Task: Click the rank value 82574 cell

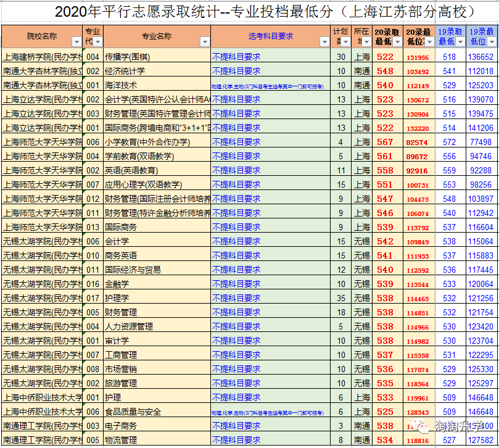Action: point(417,143)
